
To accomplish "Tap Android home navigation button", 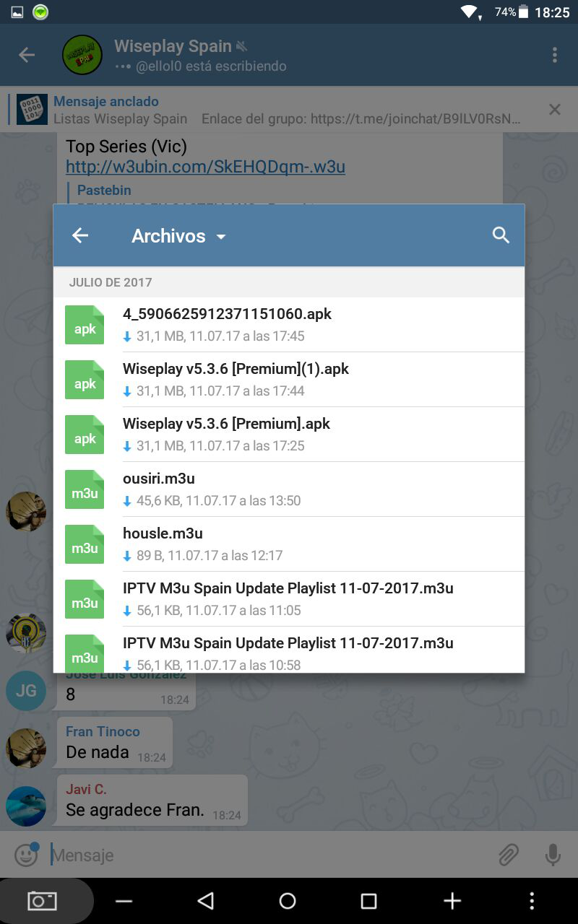I will coord(288,901).
